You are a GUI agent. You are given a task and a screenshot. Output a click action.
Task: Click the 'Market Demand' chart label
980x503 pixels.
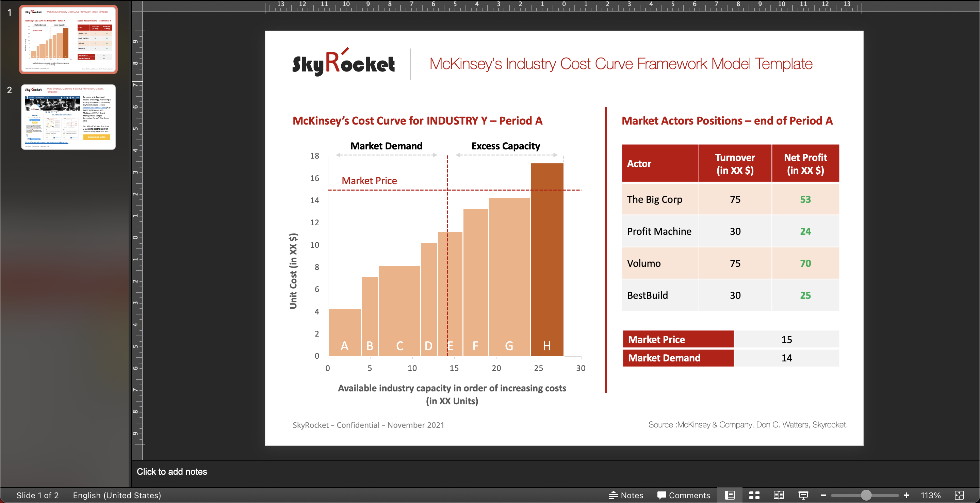click(x=386, y=146)
